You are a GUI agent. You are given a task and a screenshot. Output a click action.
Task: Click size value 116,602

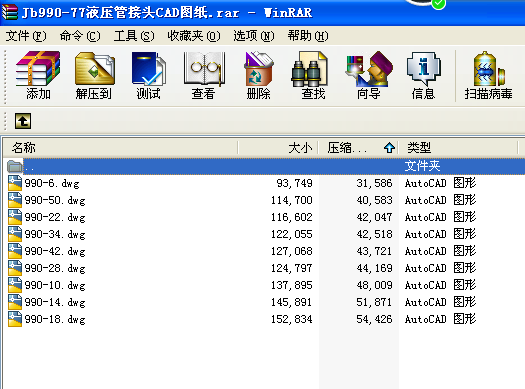[292, 217]
